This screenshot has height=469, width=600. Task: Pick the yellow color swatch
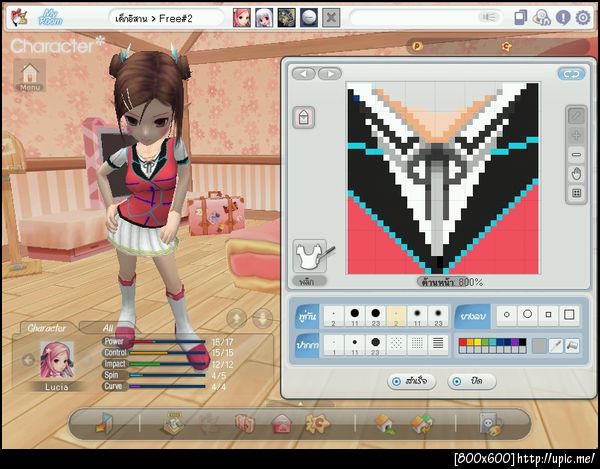[x=477, y=342]
